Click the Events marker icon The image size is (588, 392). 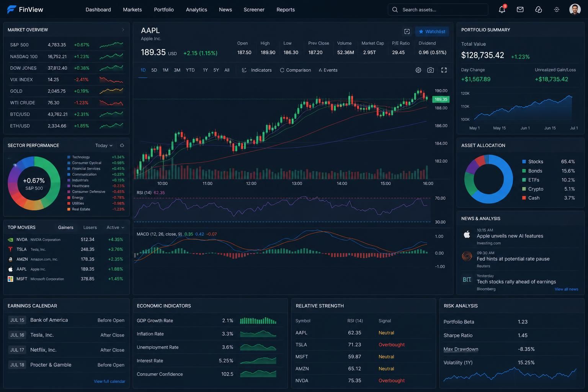pyautogui.click(x=320, y=70)
